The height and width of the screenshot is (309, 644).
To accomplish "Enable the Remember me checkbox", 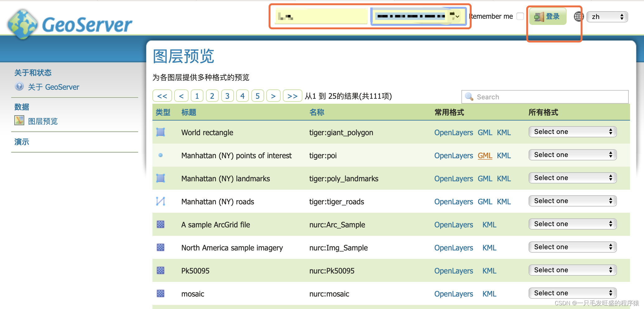I will click(x=520, y=16).
